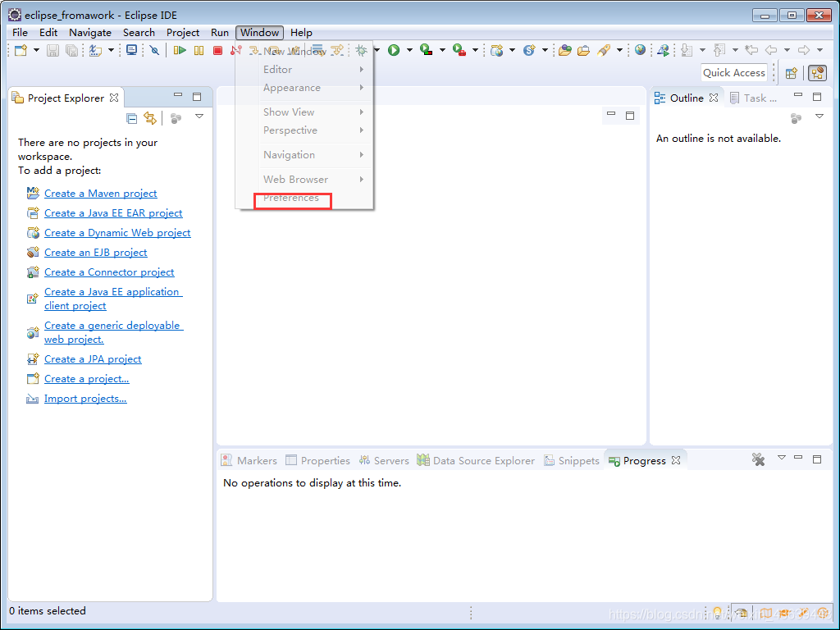The height and width of the screenshot is (630, 840).
Task: Click the Open Web Browser globe icon
Action: click(x=640, y=50)
